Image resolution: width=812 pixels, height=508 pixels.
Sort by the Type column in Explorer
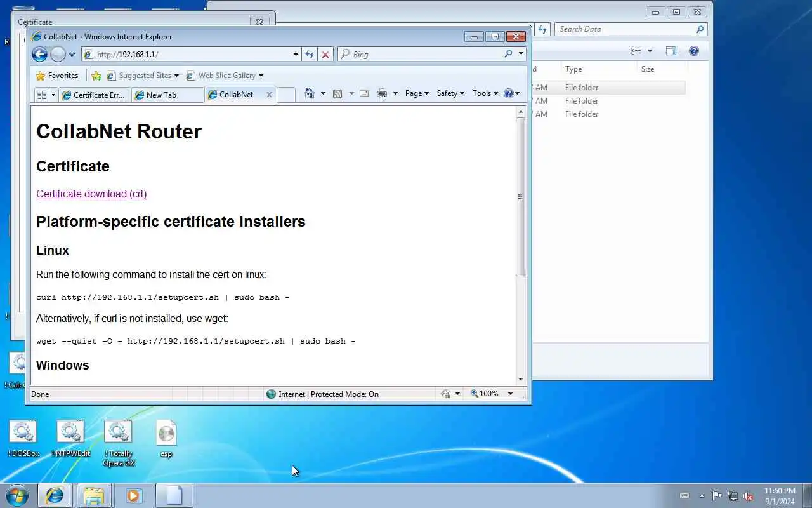pos(598,69)
